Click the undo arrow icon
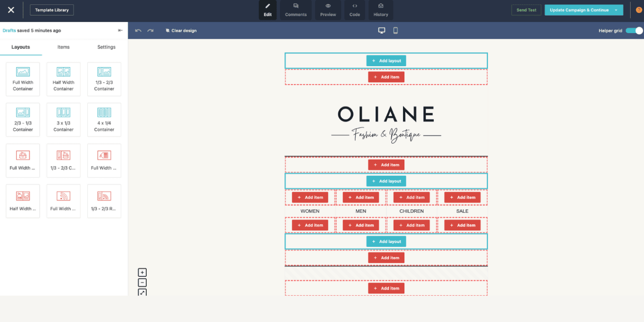The image size is (644, 322). [138, 30]
